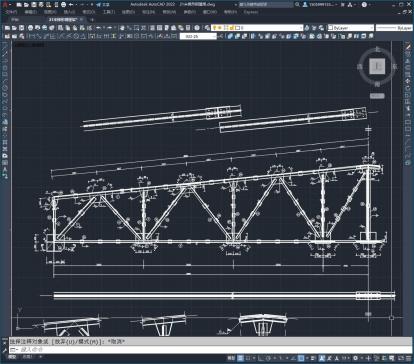
Task: Open the Properties palette icon
Action: pyautogui.click(x=152, y=28)
